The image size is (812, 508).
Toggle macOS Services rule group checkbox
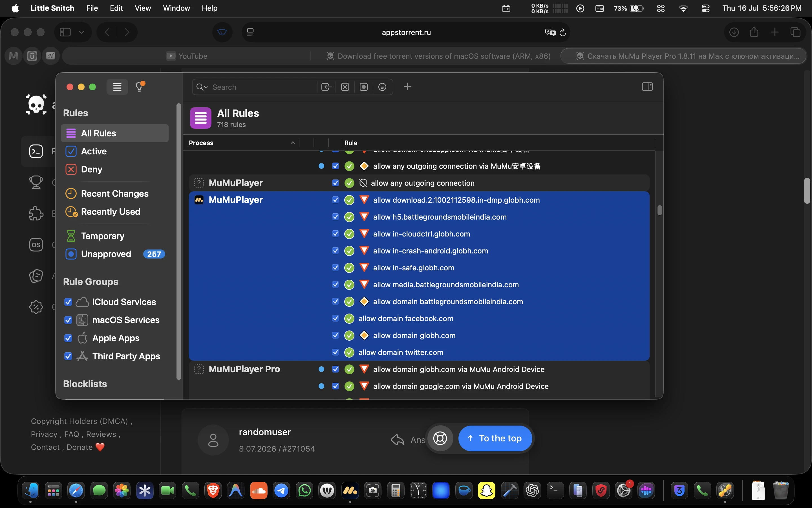[68, 320]
